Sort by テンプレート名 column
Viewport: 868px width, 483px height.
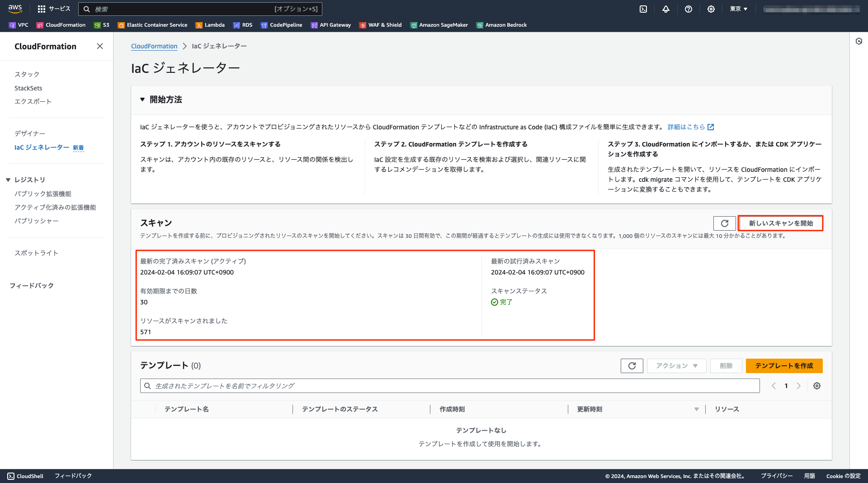[x=186, y=409]
